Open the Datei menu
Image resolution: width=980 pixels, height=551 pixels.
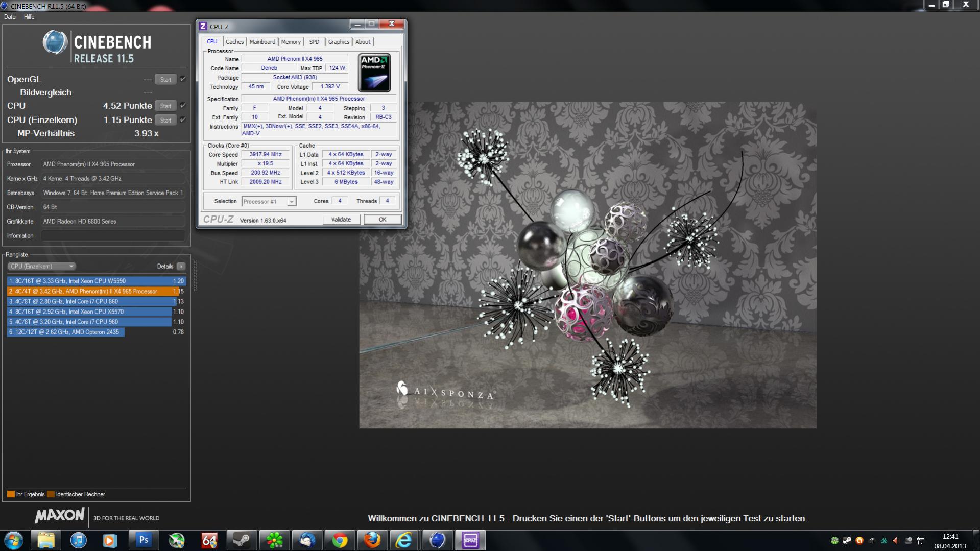[10, 17]
